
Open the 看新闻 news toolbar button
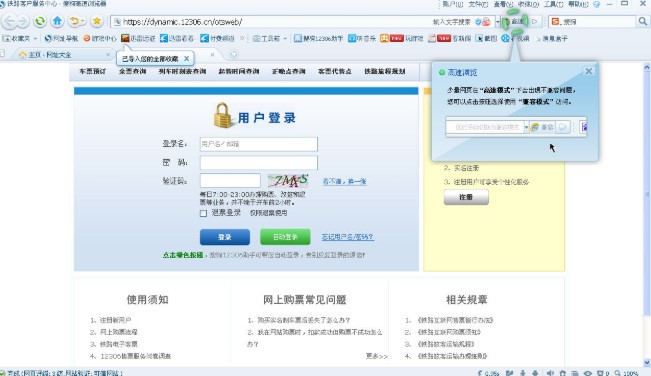tap(449, 39)
